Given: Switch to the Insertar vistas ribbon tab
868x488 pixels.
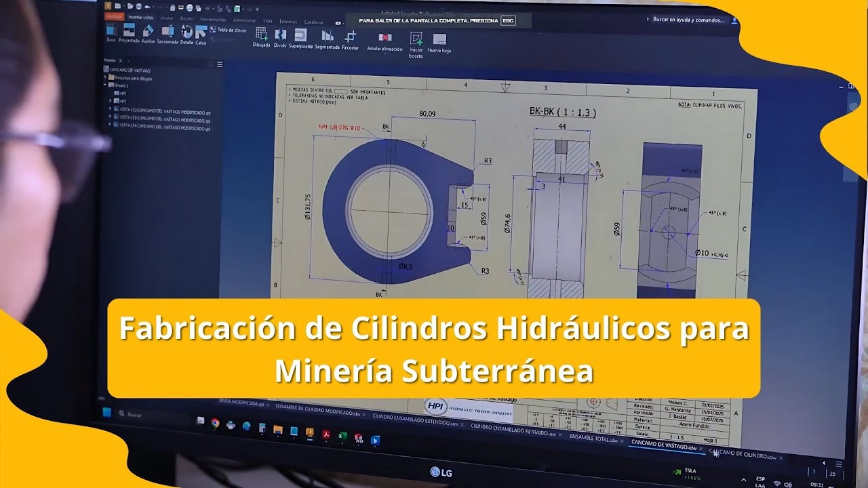Looking at the screenshot, I should pos(140,18).
